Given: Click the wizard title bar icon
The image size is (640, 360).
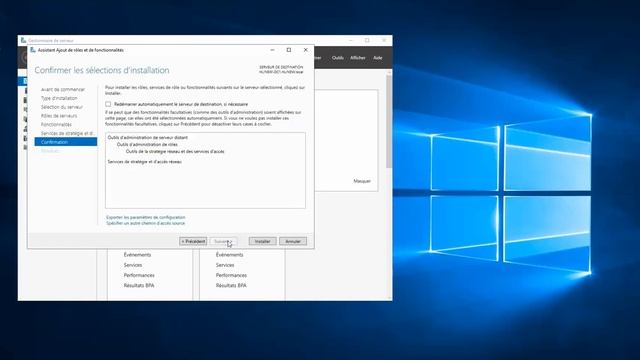Looking at the screenshot, I should 33,50.
